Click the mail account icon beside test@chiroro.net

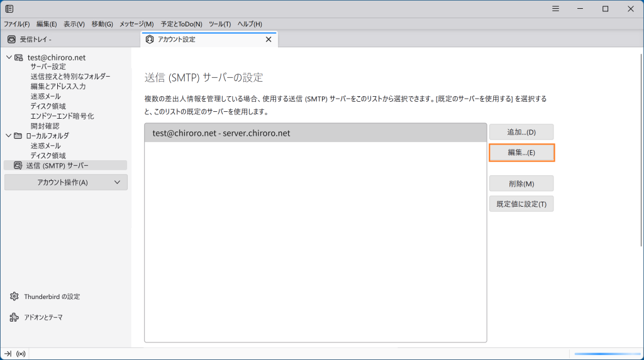19,57
